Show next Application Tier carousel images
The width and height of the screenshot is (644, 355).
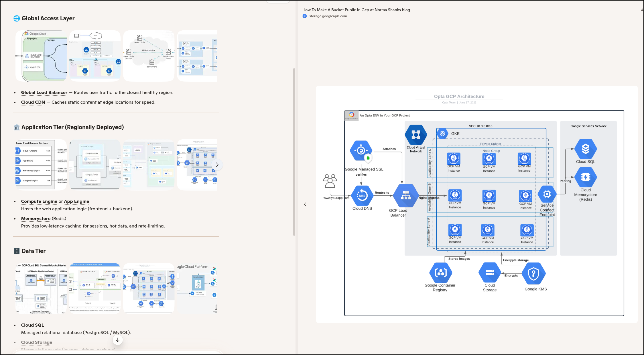(x=217, y=165)
